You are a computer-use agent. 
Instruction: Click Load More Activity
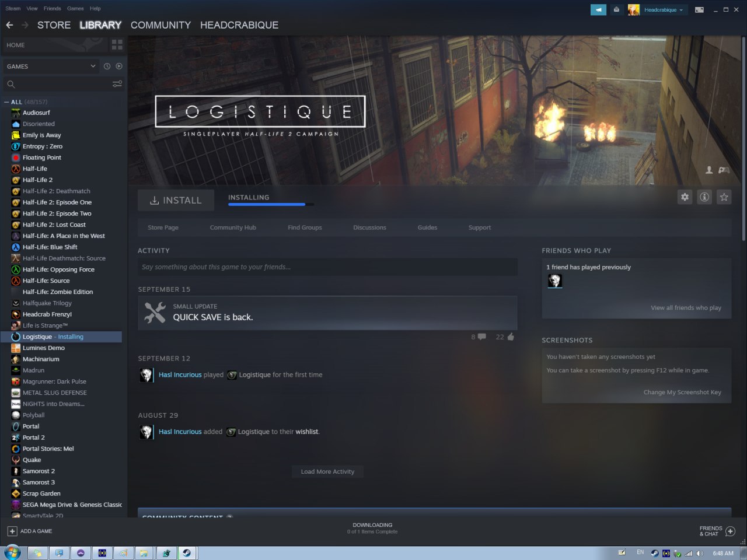(x=327, y=471)
